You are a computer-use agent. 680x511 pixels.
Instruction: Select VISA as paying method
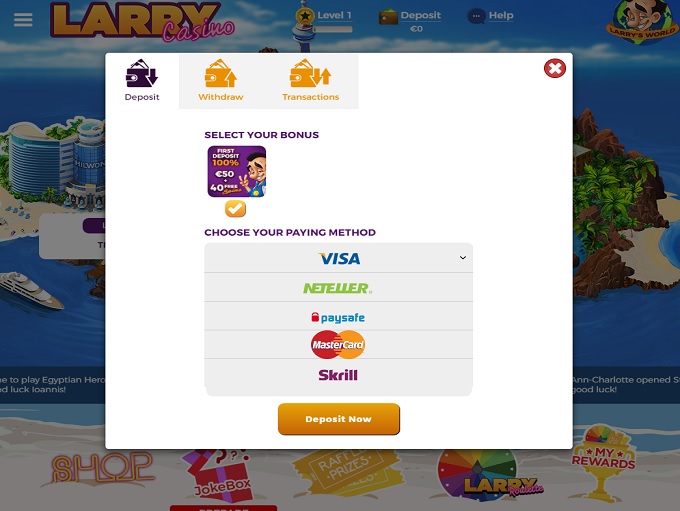(339, 258)
